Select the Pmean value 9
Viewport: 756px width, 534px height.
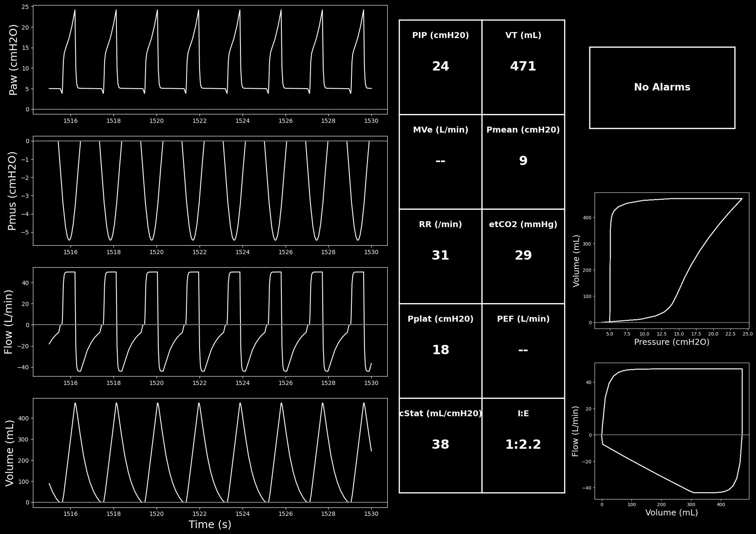(x=523, y=161)
